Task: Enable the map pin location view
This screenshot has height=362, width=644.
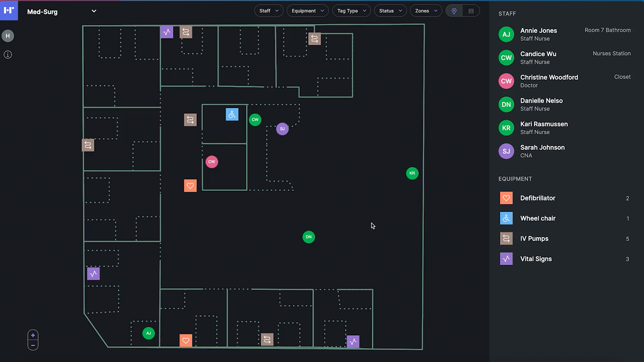Action: [x=454, y=11]
